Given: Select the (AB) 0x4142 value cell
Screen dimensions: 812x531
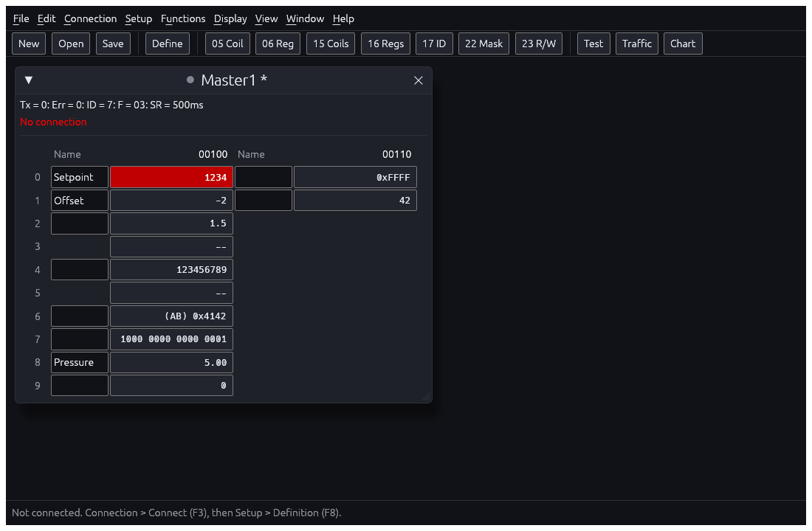Looking at the screenshot, I should click(171, 316).
